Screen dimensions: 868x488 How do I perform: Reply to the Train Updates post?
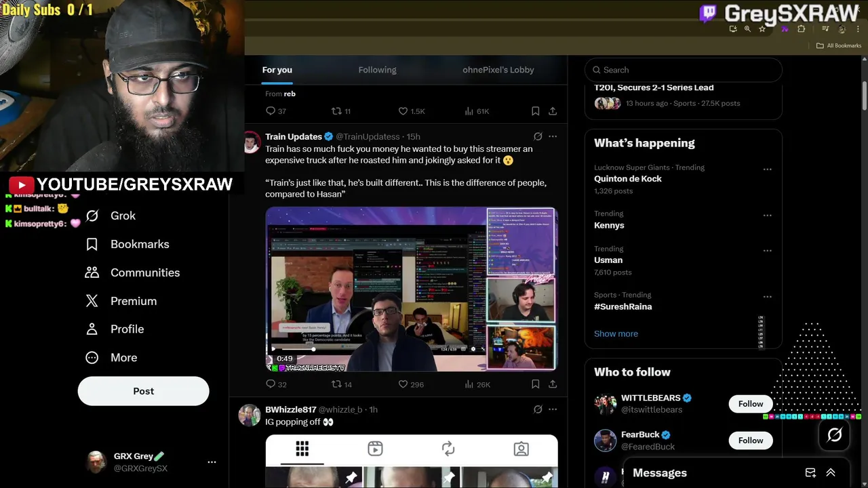276,384
